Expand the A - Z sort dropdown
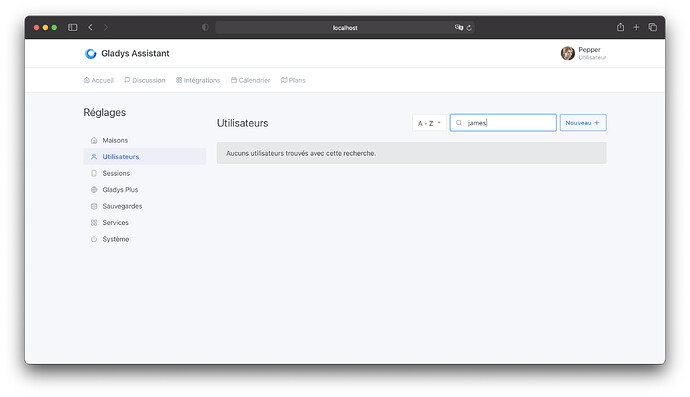 (429, 123)
